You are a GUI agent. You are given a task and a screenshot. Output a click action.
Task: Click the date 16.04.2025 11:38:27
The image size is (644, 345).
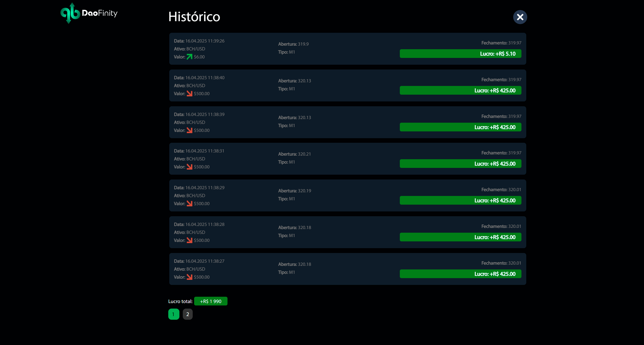click(x=205, y=261)
